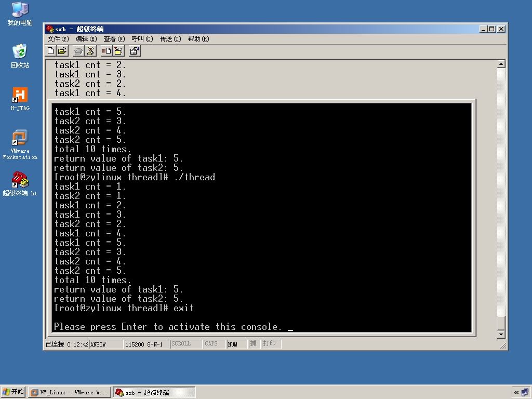Select My Computer desktop icon
This screenshot has width=532, height=399.
point(20,14)
